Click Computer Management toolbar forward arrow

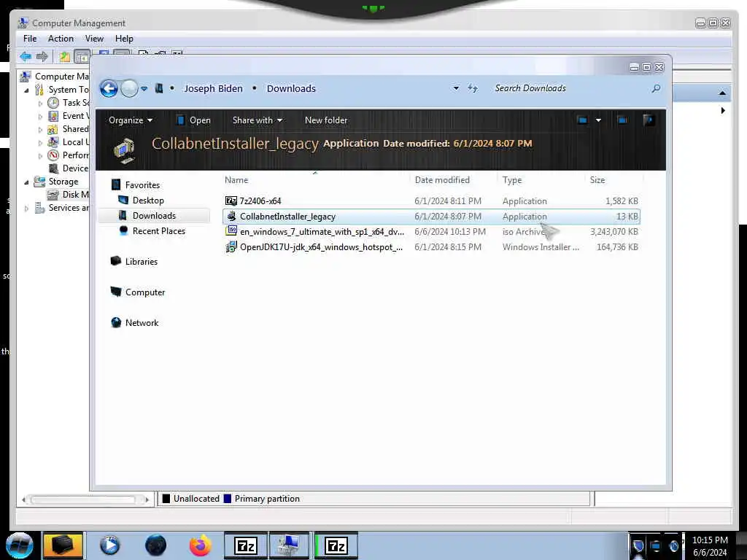point(42,57)
